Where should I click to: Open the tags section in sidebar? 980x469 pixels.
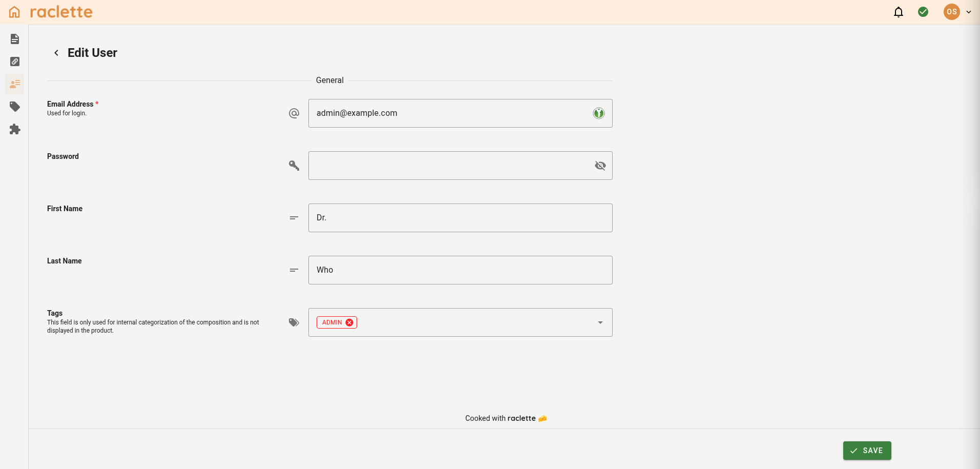pos(15,107)
